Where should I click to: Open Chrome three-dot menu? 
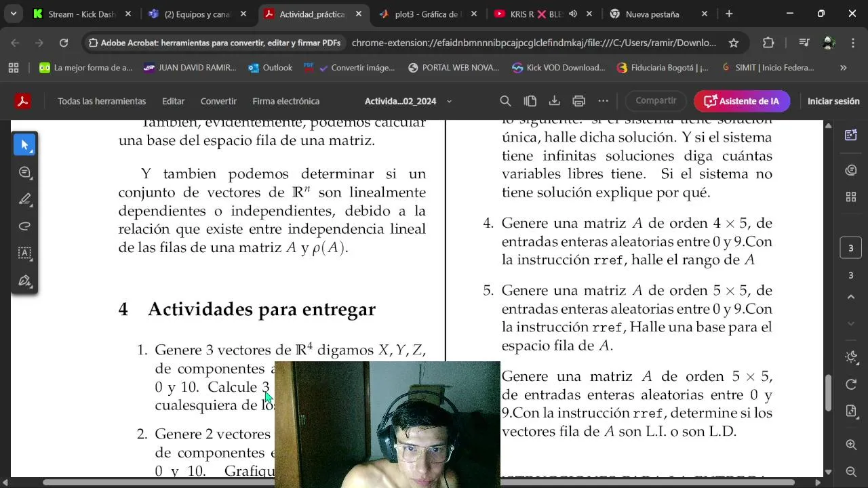tap(852, 43)
